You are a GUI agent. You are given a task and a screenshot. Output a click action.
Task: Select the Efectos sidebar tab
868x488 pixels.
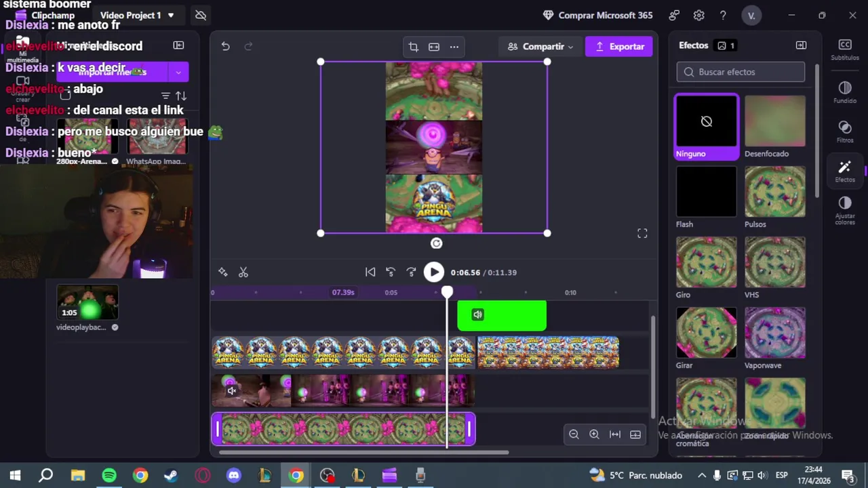845,171
